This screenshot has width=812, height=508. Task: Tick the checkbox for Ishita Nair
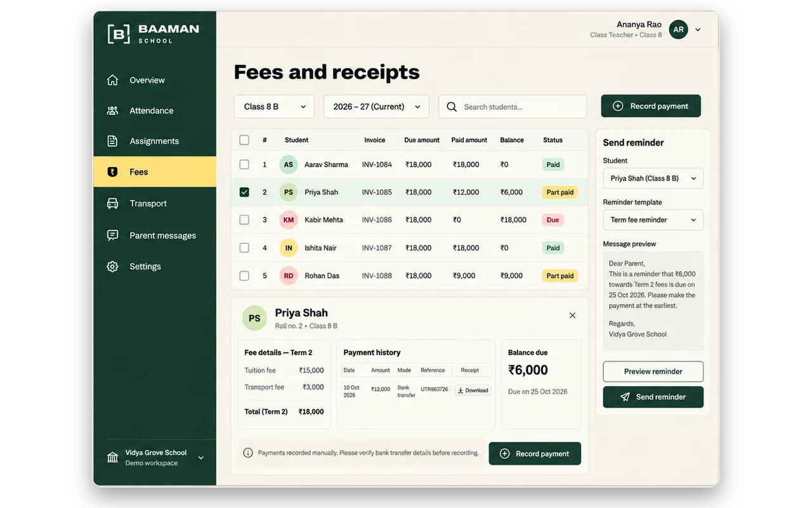pos(244,248)
